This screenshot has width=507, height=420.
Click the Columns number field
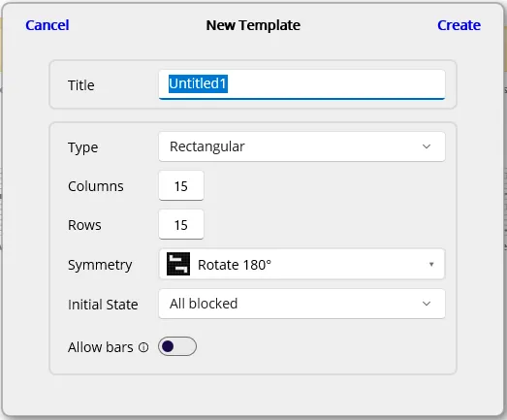coord(181,185)
